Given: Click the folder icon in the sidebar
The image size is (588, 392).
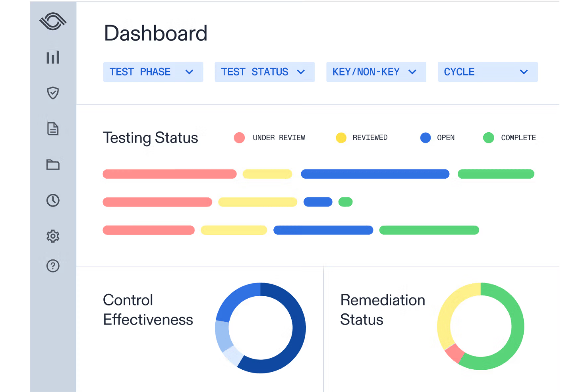Looking at the screenshot, I should pos(53,164).
